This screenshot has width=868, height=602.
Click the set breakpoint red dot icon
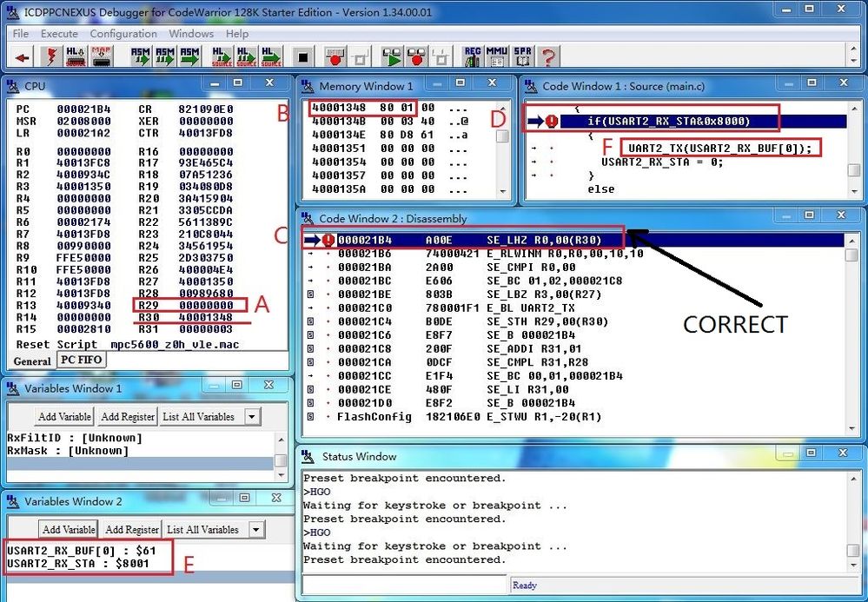click(335, 57)
